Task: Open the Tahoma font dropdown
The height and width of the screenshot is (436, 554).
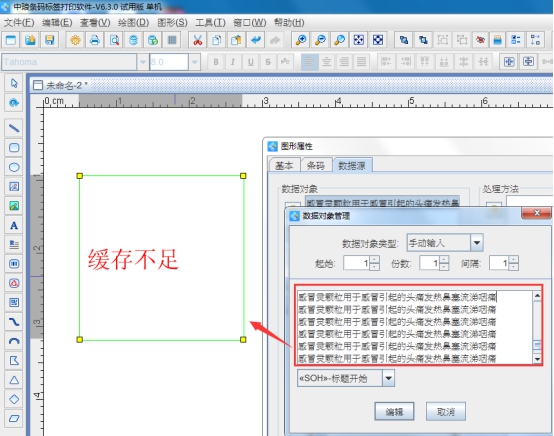Action: 143,62
